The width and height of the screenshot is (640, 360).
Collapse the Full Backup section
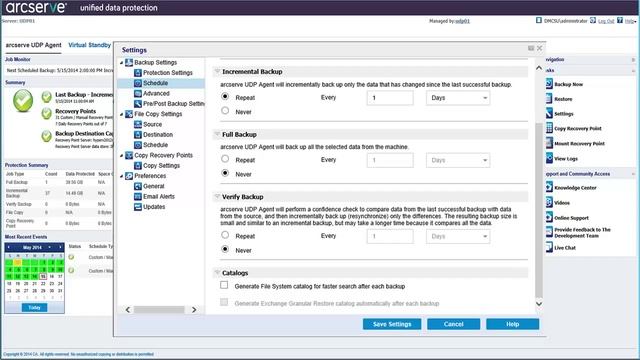point(217,134)
